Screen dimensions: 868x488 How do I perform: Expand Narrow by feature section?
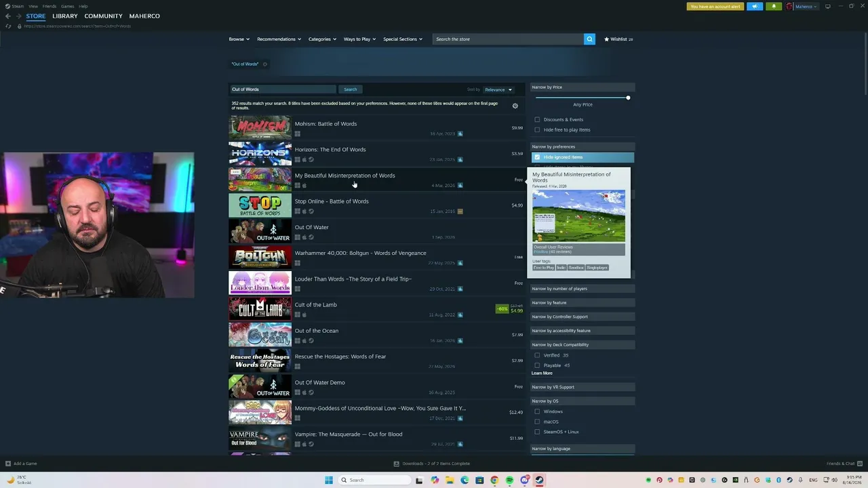coord(583,303)
